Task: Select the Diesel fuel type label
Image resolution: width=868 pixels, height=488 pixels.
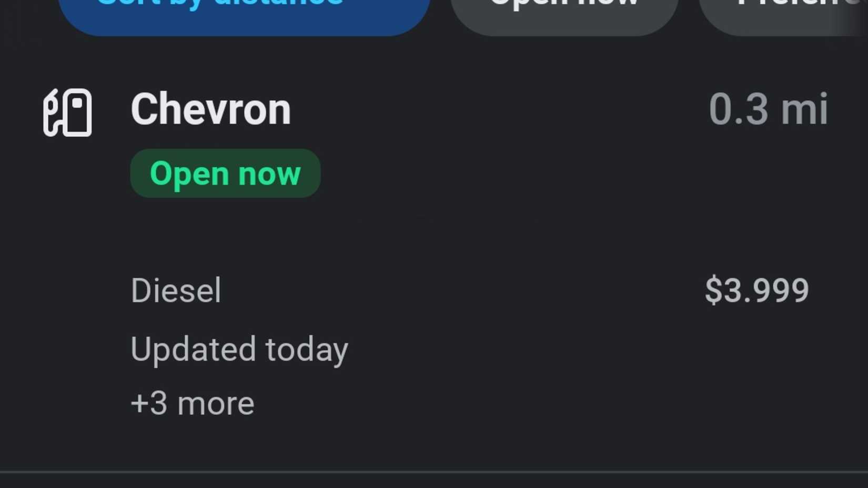Action: (176, 290)
